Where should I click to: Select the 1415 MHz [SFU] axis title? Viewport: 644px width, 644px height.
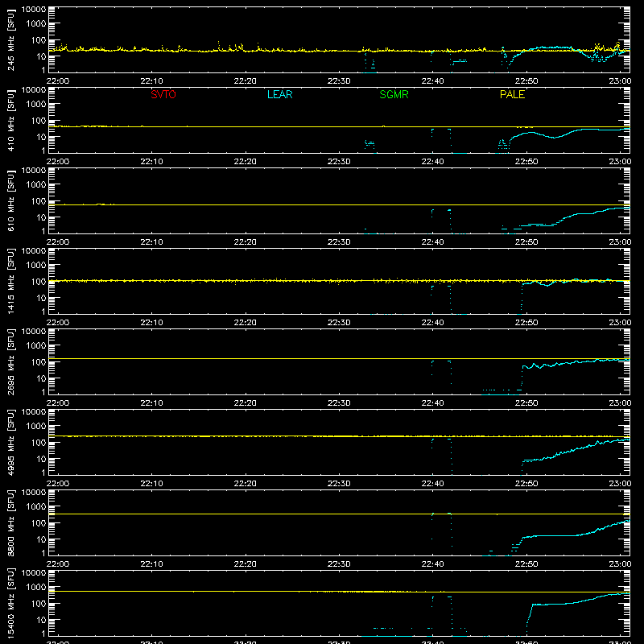11,281
